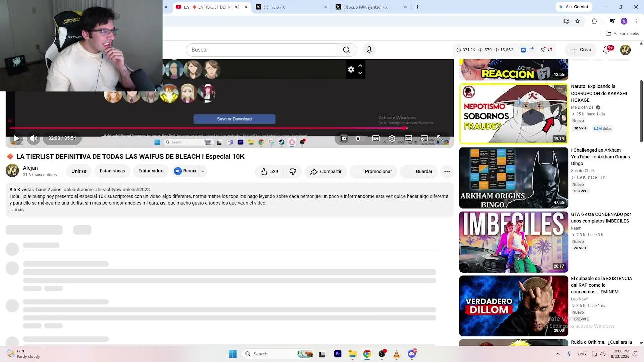
Task: Open the Arkham Origins Bingo video thumbnail
Action: 514,177
